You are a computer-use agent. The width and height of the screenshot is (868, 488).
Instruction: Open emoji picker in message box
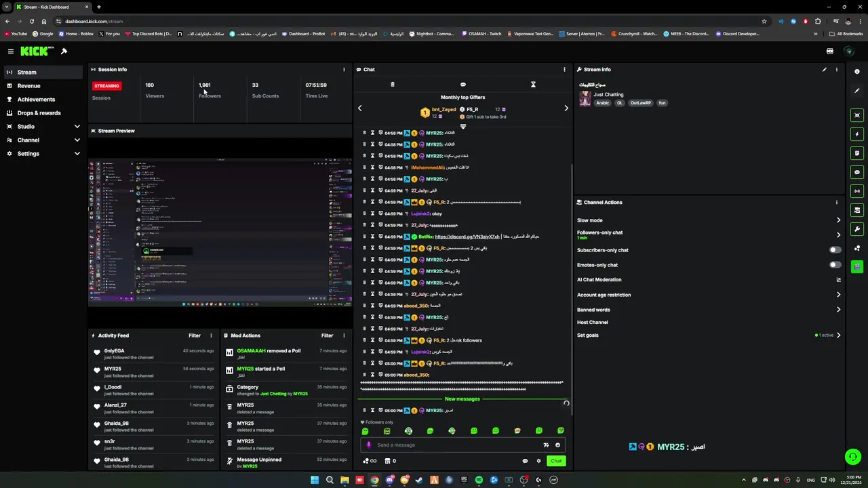pos(557,445)
